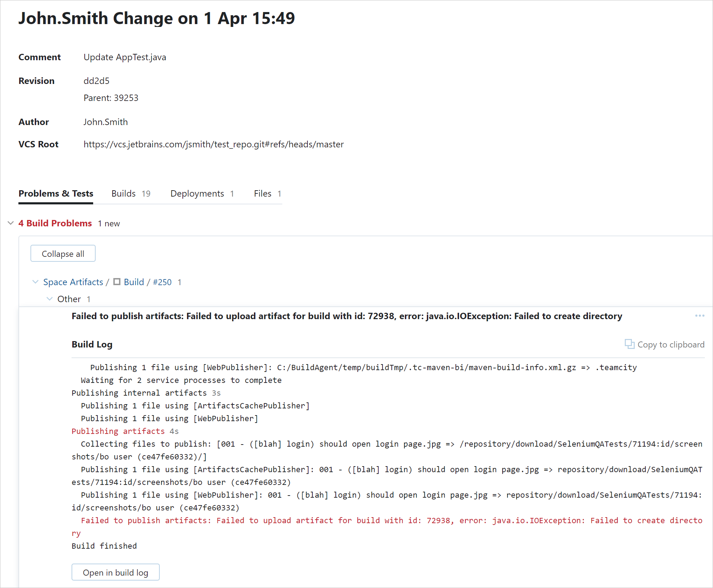Select the Problems & Tests tab
Image resolution: width=713 pixels, height=588 pixels.
pos(56,193)
